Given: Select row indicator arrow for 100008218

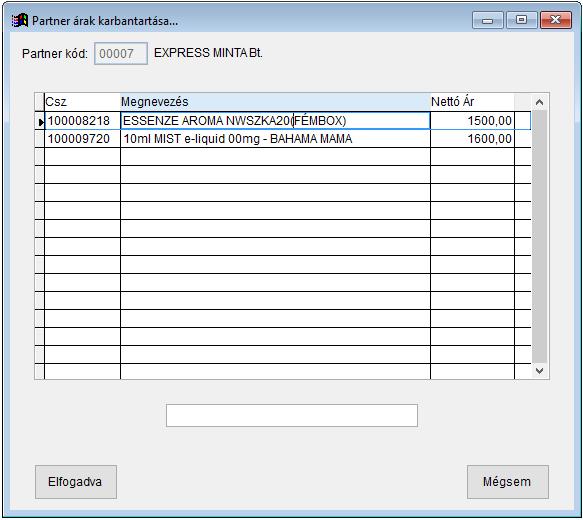Looking at the screenshot, I should coord(40,121).
